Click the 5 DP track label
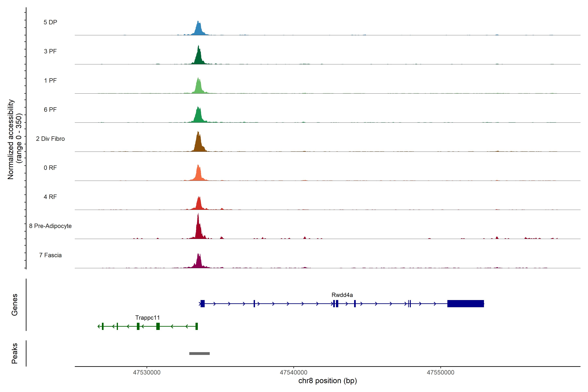This screenshot has width=588, height=392. click(x=50, y=22)
